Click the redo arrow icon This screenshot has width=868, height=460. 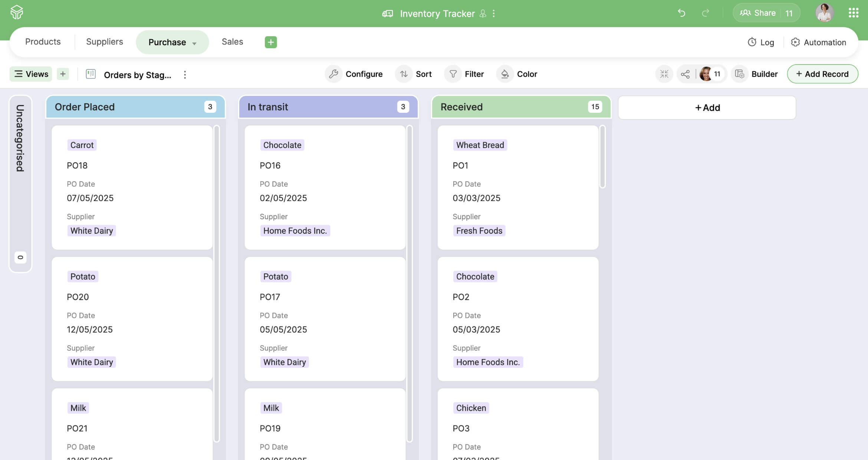point(706,13)
